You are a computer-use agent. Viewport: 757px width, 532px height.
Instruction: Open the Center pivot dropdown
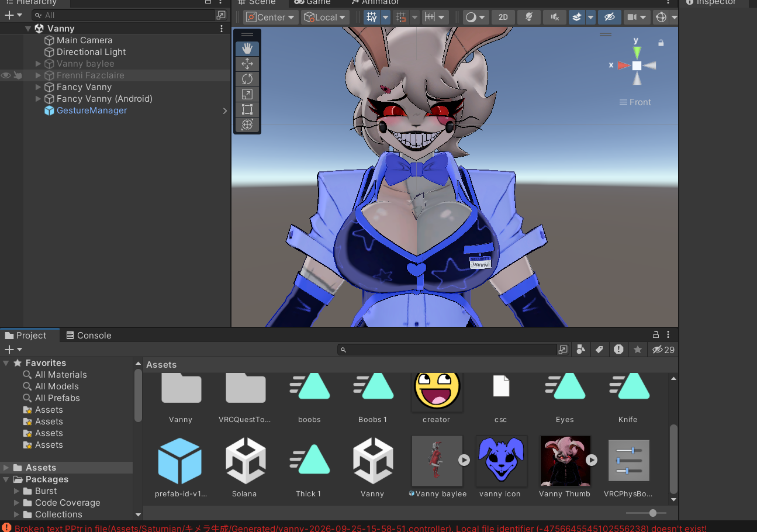(x=271, y=18)
